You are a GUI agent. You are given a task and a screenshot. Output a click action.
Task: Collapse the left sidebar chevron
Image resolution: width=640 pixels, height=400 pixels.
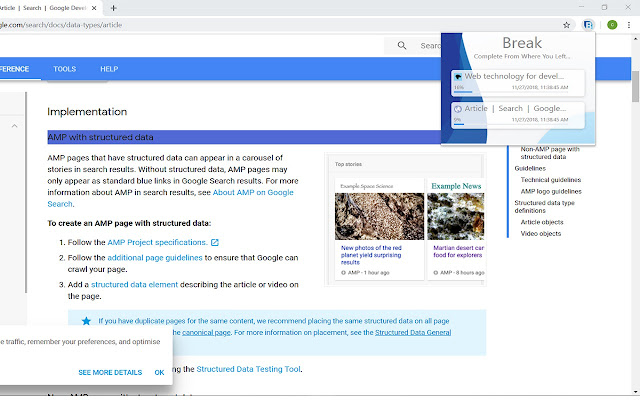[x=14, y=126]
